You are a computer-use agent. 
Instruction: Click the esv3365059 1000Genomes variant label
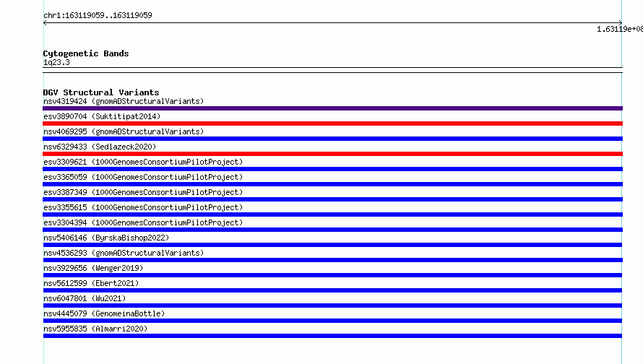143,177
